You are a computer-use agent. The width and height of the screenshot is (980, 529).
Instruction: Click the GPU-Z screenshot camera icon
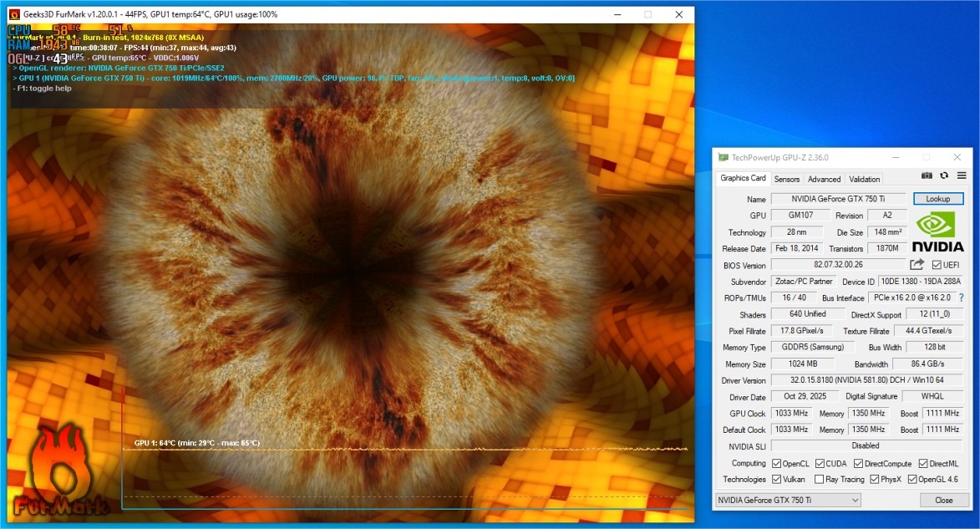(x=927, y=175)
